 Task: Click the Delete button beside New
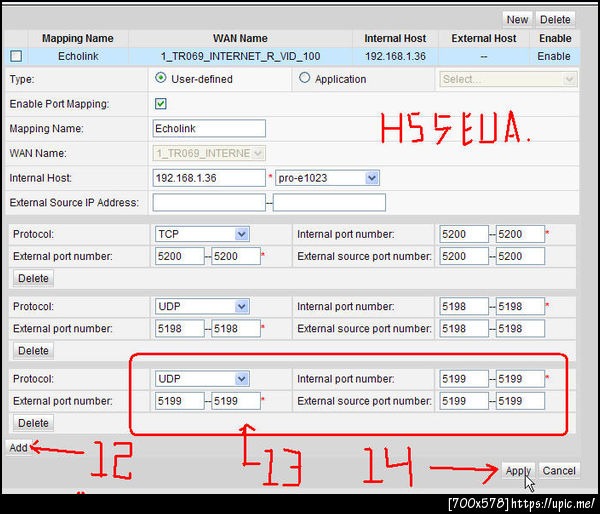555,20
